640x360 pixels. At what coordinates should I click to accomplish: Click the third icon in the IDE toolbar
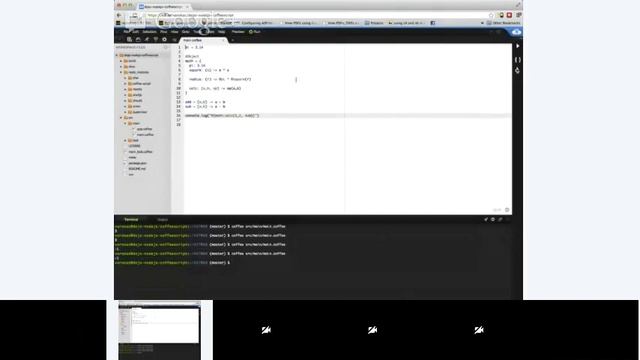(x=147, y=40)
